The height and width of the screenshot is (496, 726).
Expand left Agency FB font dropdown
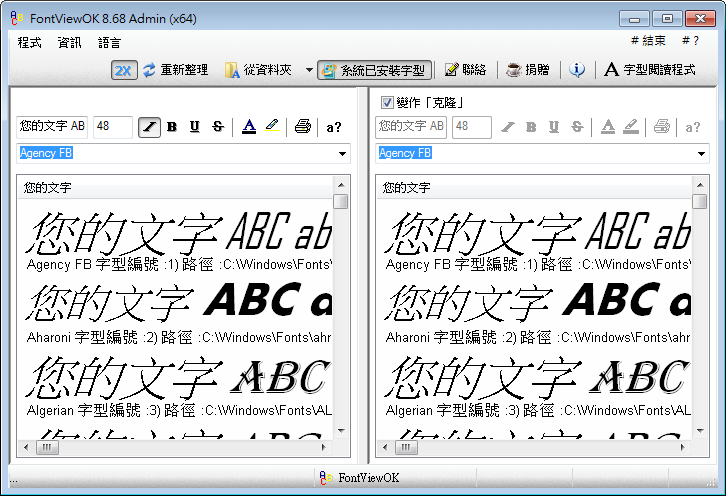[342, 154]
